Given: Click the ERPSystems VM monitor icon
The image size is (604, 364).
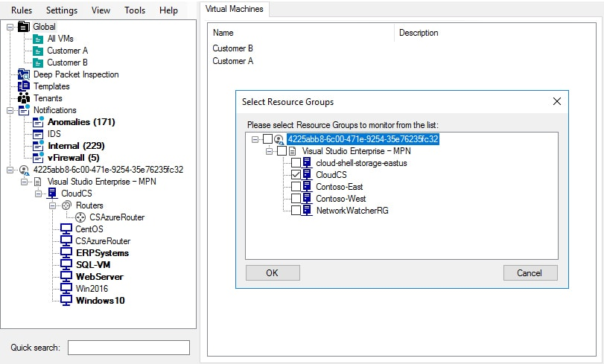Looking at the screenshot, I should coord(66,253).
